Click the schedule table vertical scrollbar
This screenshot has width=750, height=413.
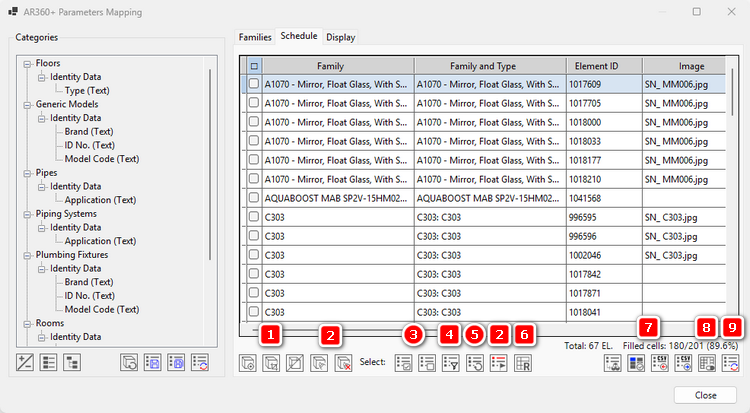pyautogui.click(x=732, y=92)
